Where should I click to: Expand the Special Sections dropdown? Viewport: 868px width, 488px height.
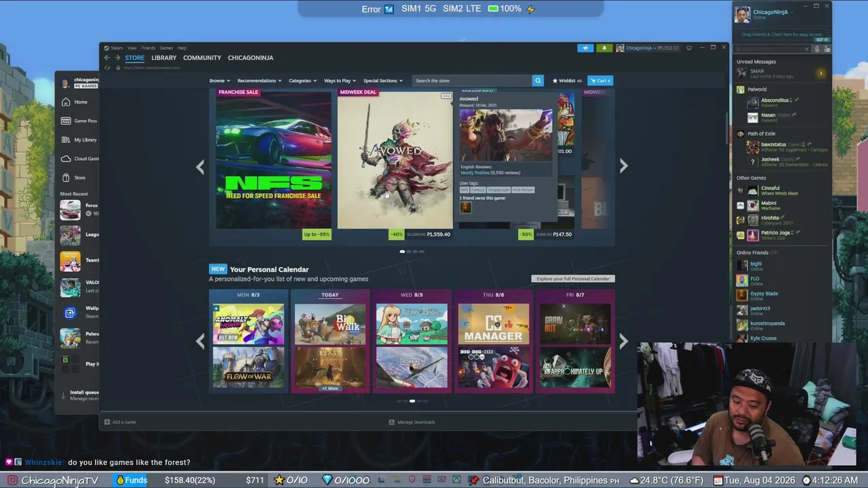(x=382, y=81)
